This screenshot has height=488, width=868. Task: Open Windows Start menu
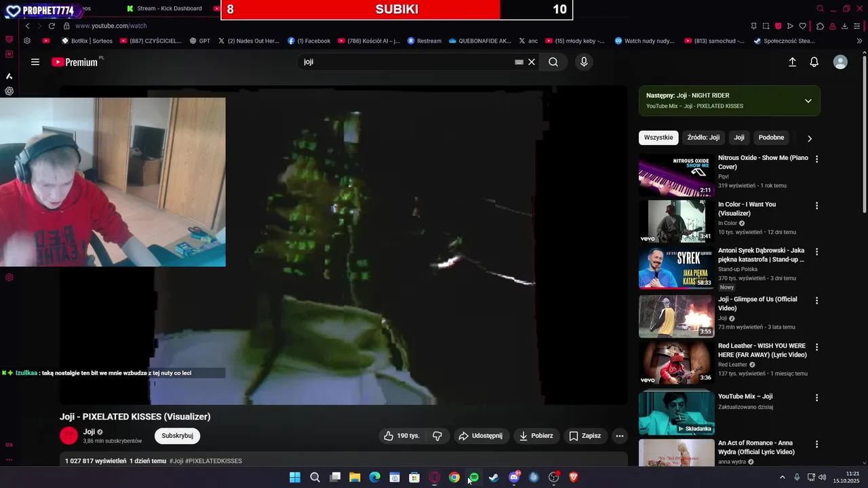295,477
